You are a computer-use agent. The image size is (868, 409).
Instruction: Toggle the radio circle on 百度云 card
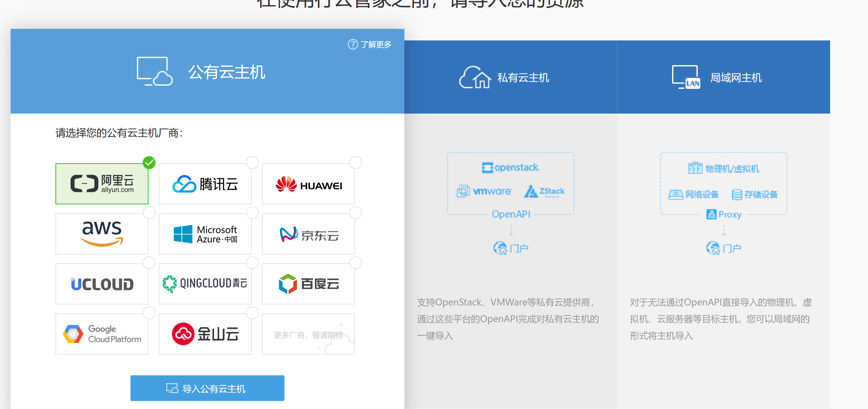point(356,263)
